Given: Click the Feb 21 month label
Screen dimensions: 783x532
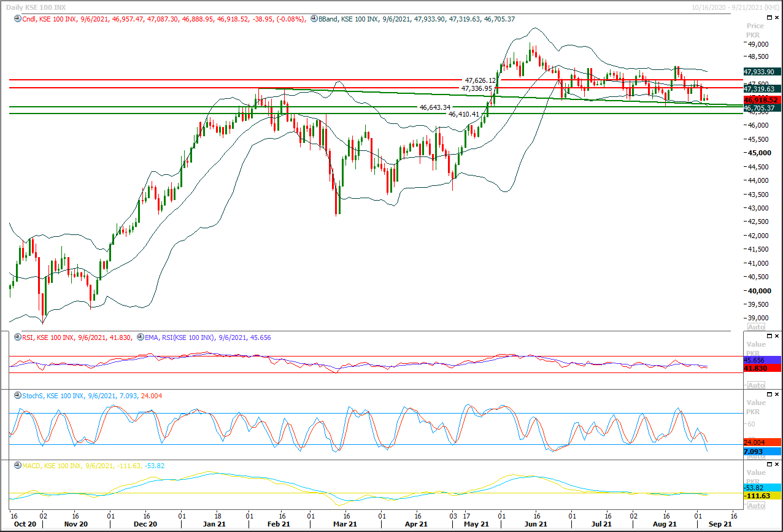Looking at the screenshot, I should click(x=279, y=525).
